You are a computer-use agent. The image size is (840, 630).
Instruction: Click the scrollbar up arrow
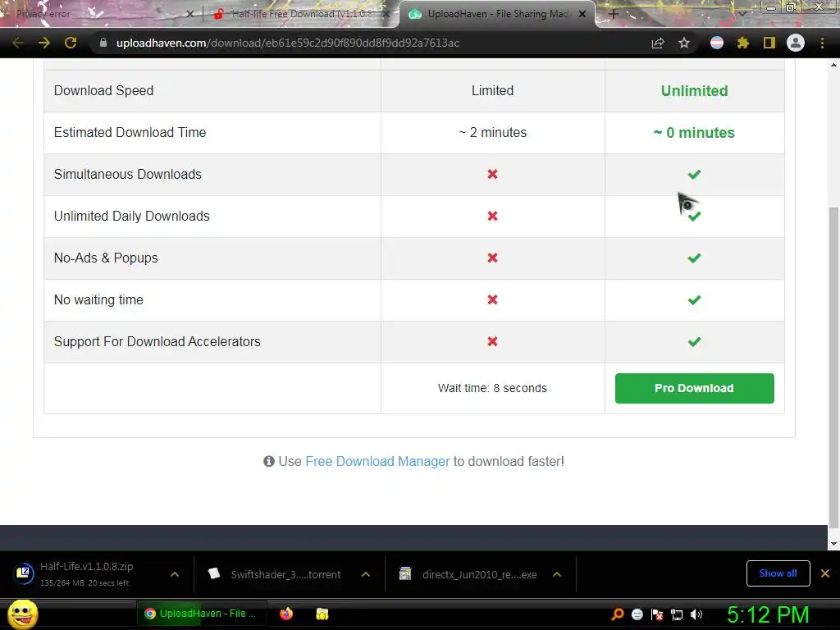(x=833, y=65)
